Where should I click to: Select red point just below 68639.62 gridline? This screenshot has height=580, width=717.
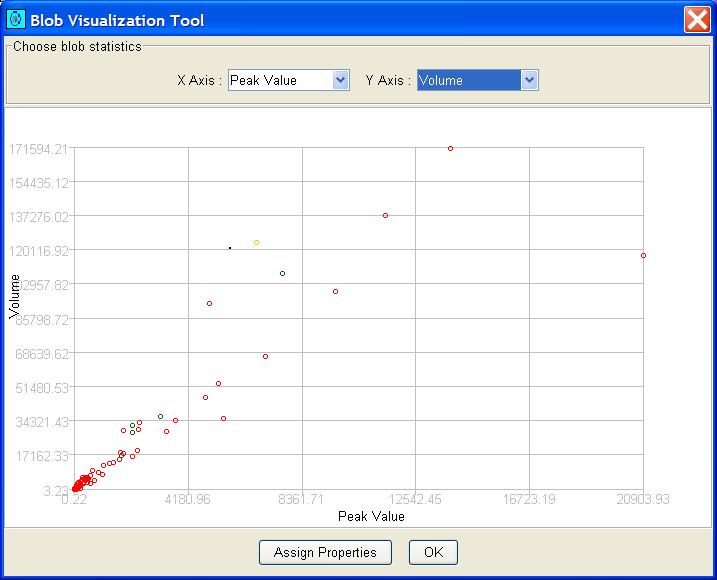pos(265,356)
